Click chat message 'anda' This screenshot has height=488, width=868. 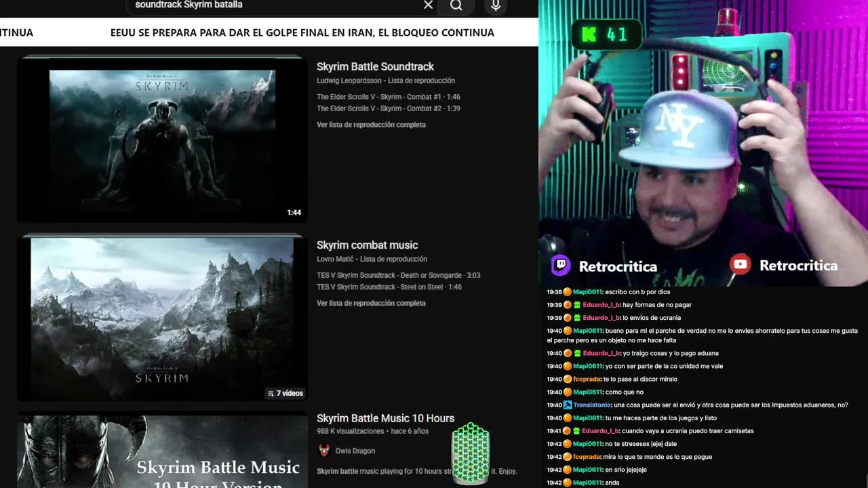click(x=612, y=483)
